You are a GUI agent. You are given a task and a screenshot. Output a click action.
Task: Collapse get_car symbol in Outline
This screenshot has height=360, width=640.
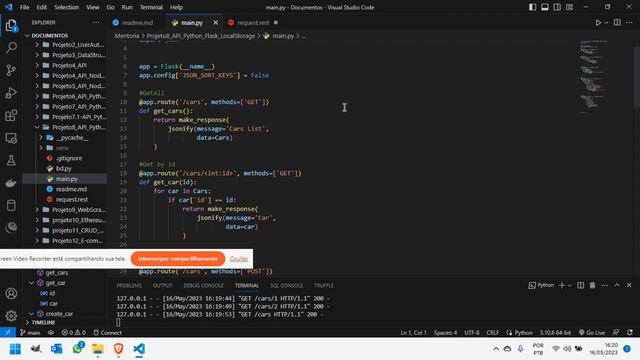(x=31, y=283)
